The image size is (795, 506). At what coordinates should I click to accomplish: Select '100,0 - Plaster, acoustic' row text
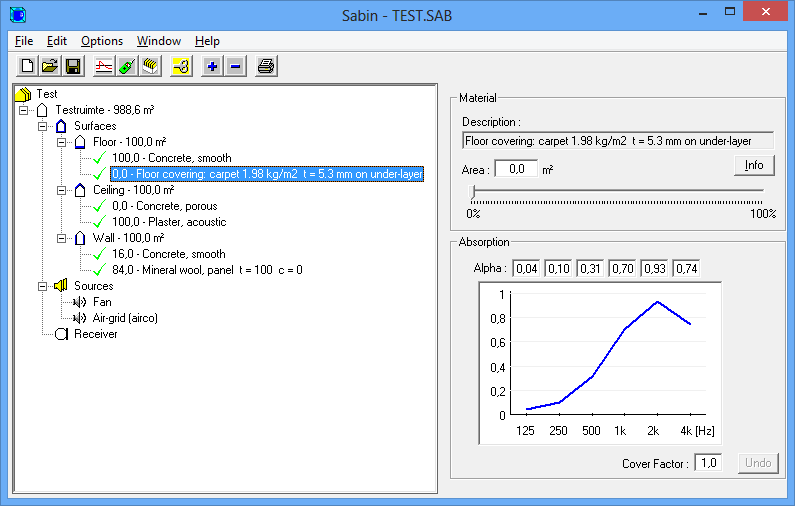pos(169,222)
